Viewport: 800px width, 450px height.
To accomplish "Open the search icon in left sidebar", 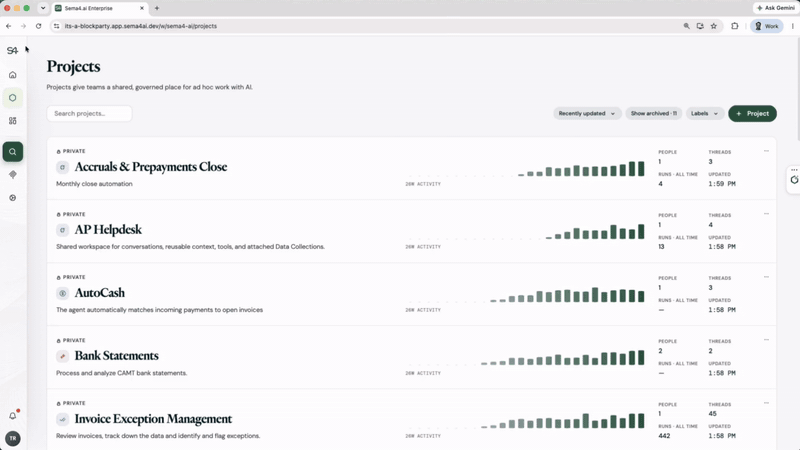I will tap(13, 152).
